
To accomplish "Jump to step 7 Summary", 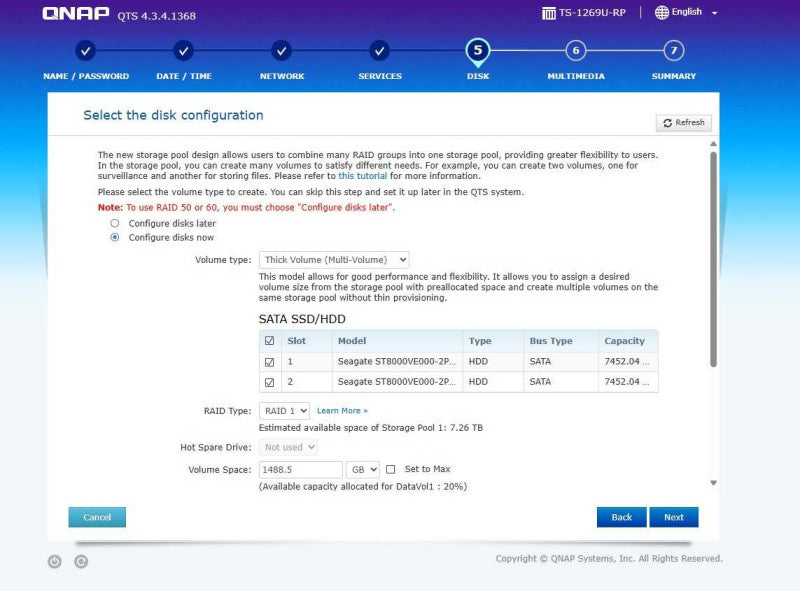I will click(673, 51).
